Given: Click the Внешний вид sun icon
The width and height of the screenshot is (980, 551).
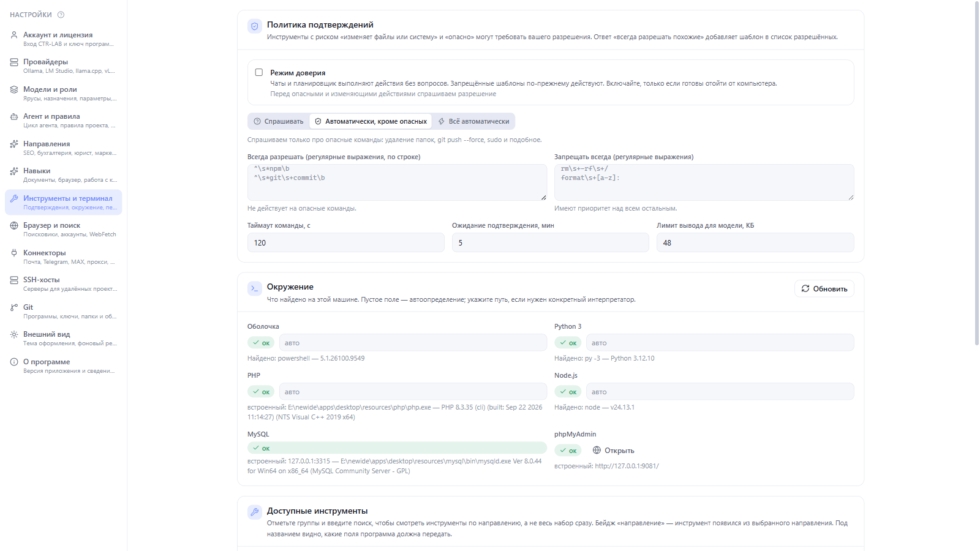Looking at the screenshot, I should click(x=14, y=334).
